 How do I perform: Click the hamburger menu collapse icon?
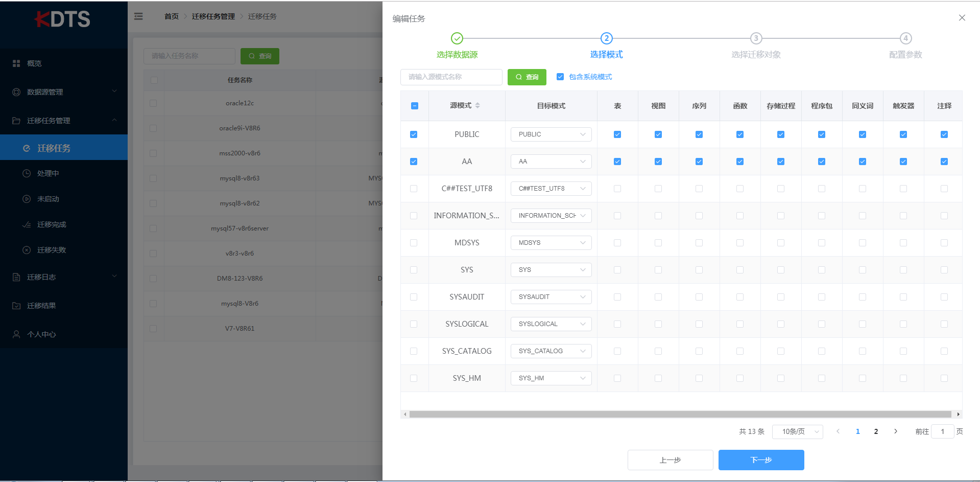pyautogui.click(x=138, y=16)
